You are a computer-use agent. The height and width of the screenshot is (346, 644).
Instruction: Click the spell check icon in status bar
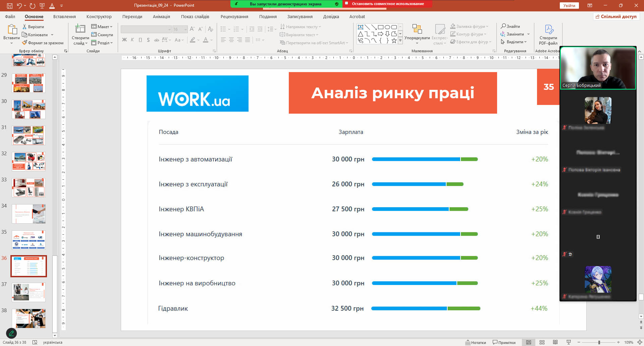(35, 342)
